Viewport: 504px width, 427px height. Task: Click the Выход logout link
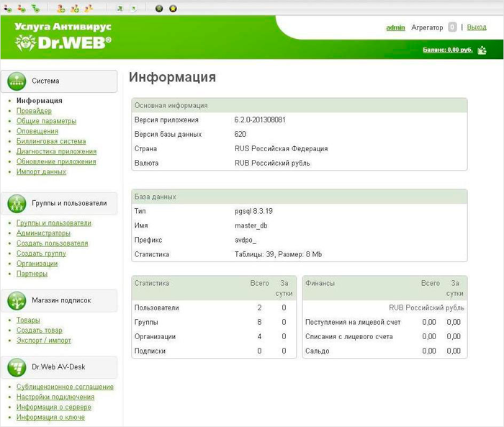click(x=477, y=27)
